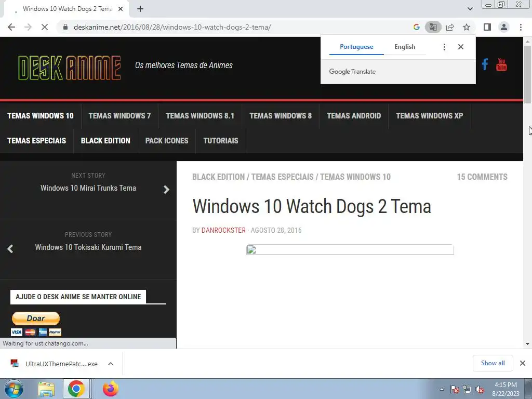Show hidden system tray icons
The width and height of the screenshot is (532, 399).
click(442, 389)
